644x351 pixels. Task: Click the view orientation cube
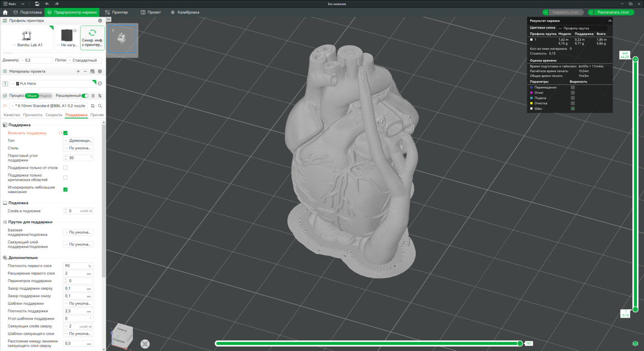pyautogui.click(x=122, y=335)
